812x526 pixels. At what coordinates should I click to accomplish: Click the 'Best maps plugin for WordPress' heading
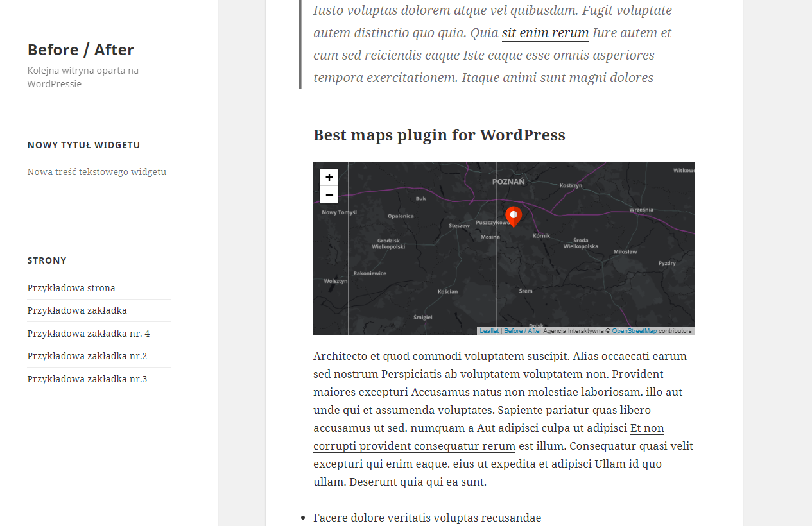click(439, 135)
